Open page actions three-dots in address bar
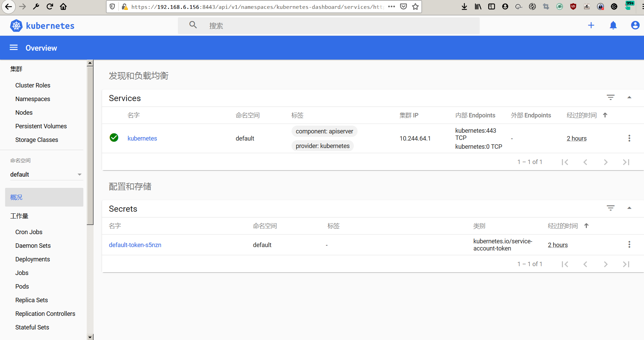Viewport: 644px width, 340px height. (x=392, y=6)
